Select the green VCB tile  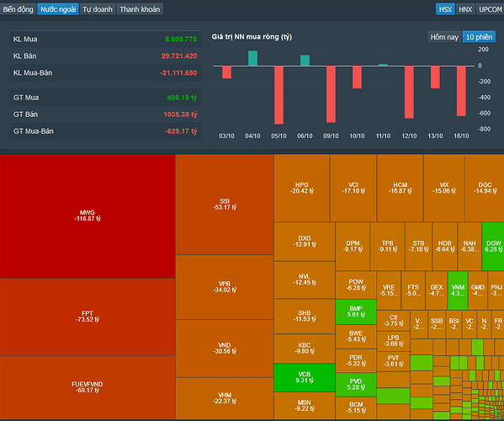click(305, 377)
